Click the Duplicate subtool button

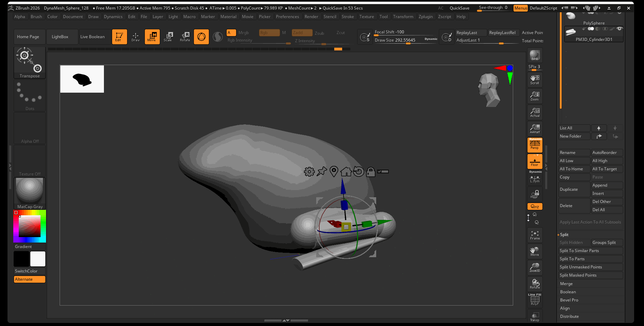pyautogui.click(x=574, y=189)
